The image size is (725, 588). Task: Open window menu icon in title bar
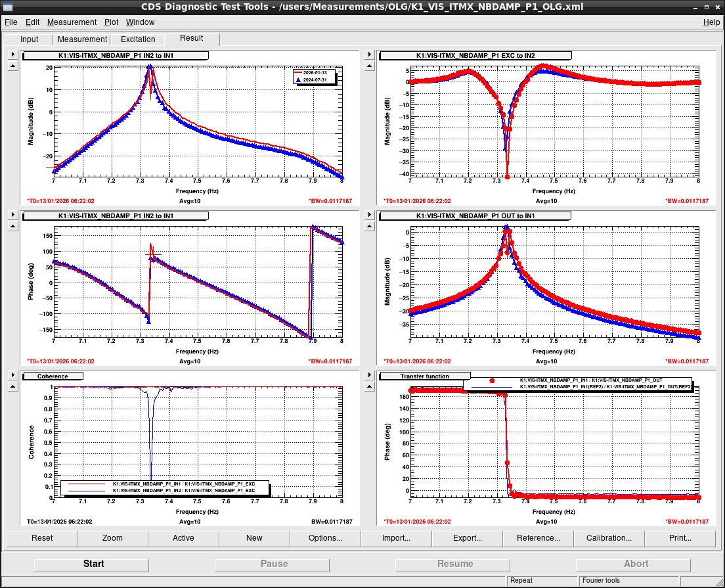point(8,7)
